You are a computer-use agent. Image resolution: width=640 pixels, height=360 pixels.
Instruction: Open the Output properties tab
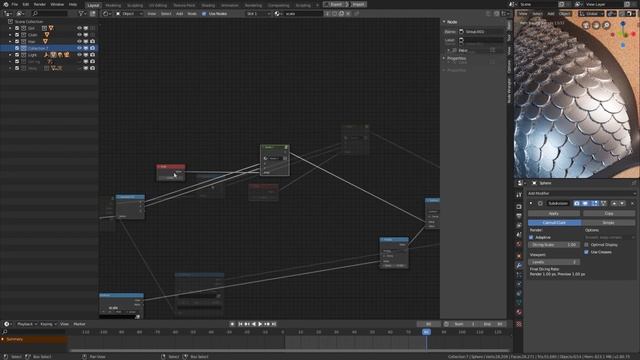coord(519,216)
